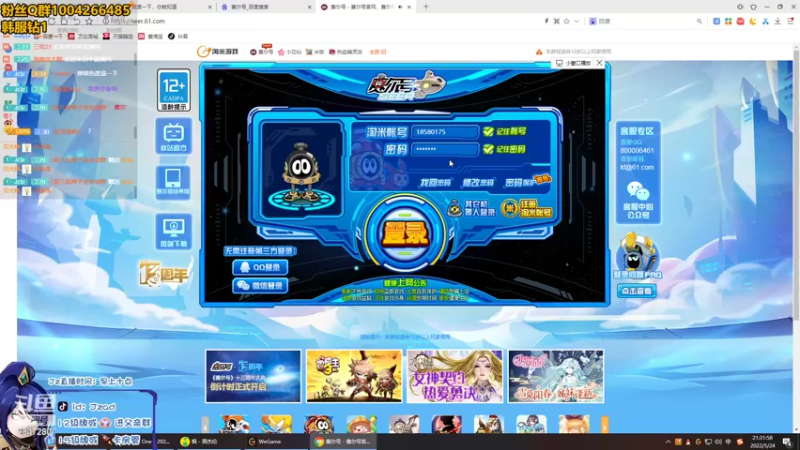Open the 米饭 nav link
The height and width of the screenshot is (450, 800).
[315, 52]
